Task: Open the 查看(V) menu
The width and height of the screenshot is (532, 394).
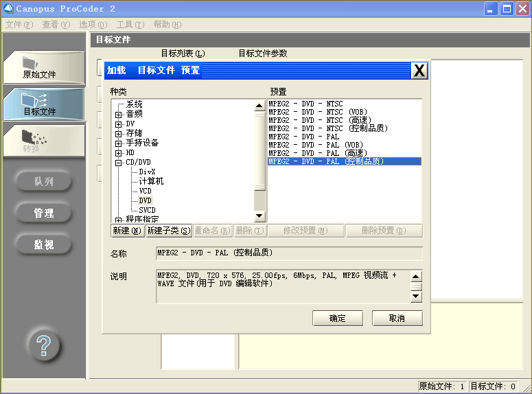Action: click(x=56, y=25)
